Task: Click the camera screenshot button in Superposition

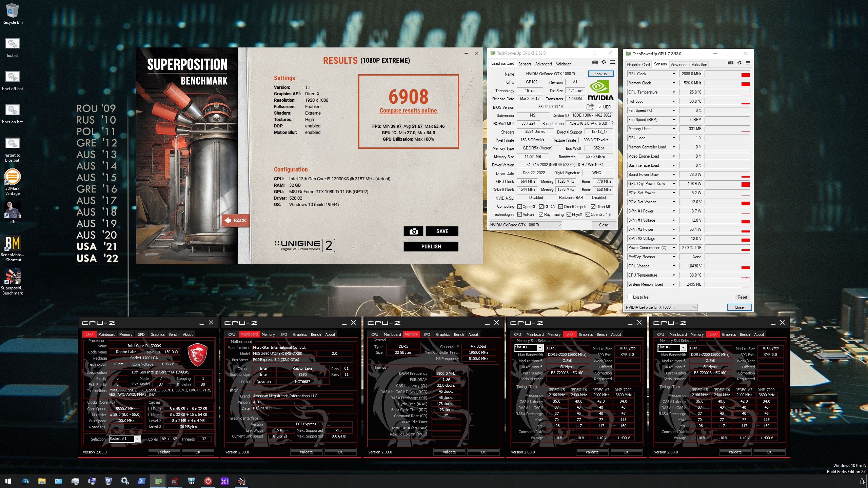Action: tap(413, 231)
